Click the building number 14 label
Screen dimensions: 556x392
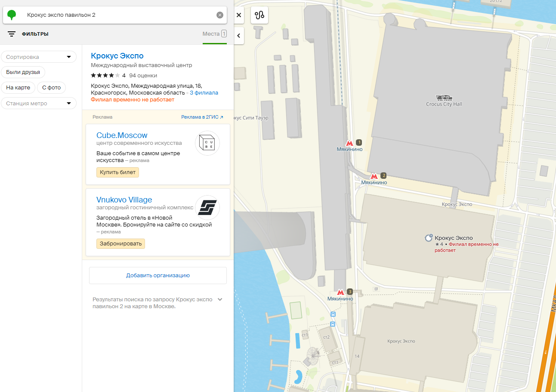click(357, 356)
